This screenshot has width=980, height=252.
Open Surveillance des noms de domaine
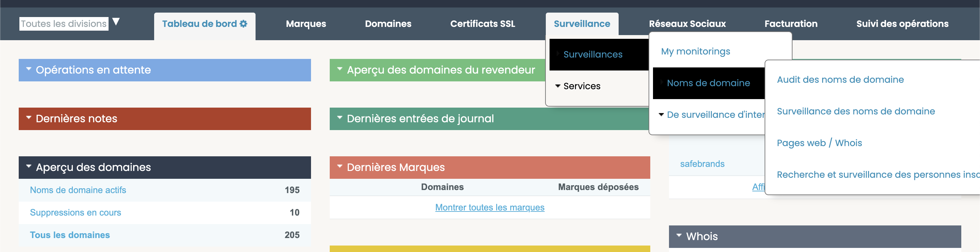855,111
